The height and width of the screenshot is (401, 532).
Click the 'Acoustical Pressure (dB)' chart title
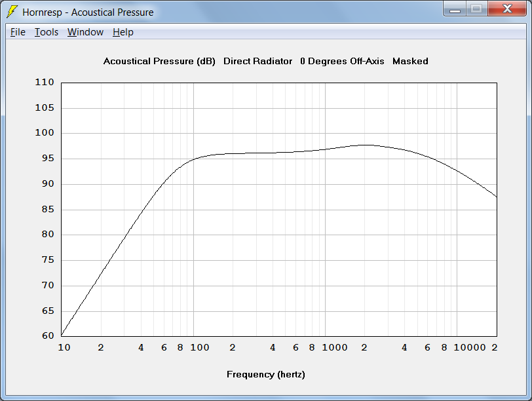pos(159,62)
